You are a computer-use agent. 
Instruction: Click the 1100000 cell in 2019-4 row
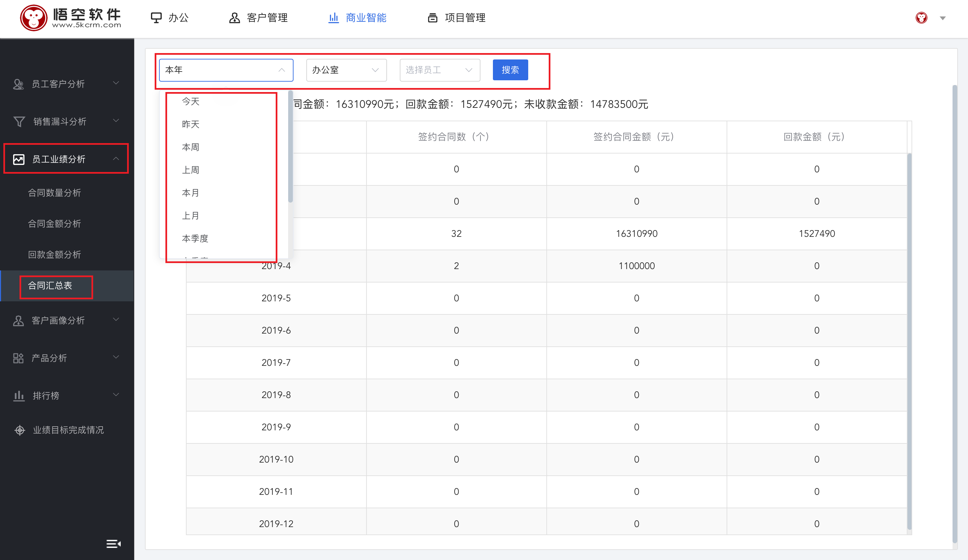[636, 266]
